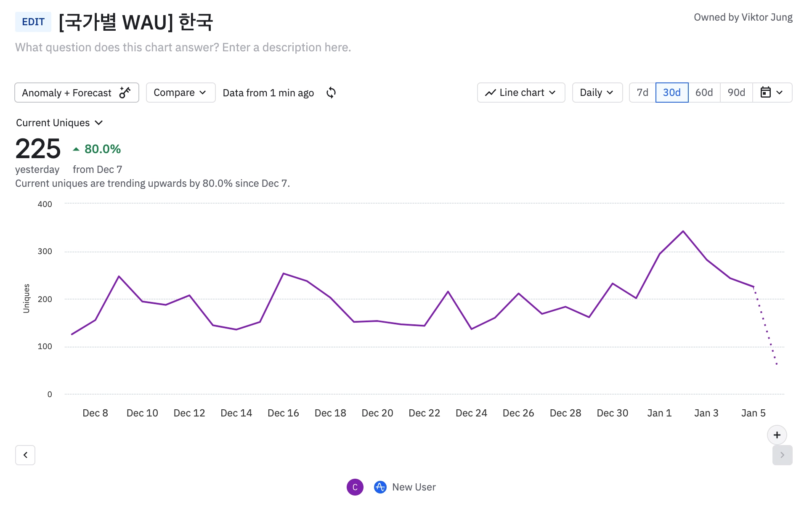
Task: Select the 30d time range
Action: [x=671, y=93]
